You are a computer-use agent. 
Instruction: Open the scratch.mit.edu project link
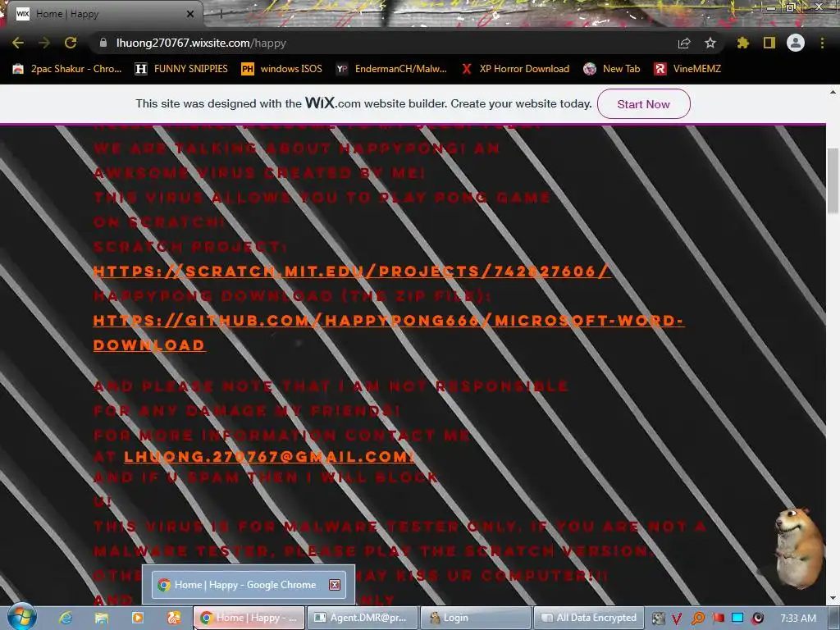tap(352, 271)
